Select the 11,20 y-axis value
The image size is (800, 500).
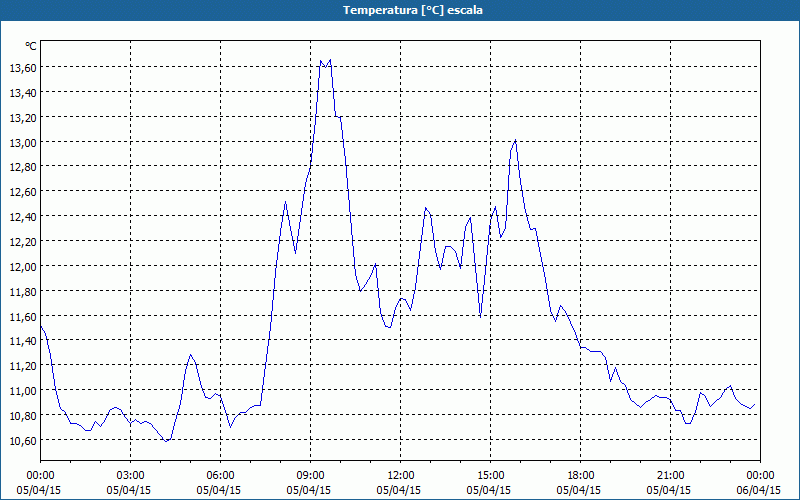22,366
